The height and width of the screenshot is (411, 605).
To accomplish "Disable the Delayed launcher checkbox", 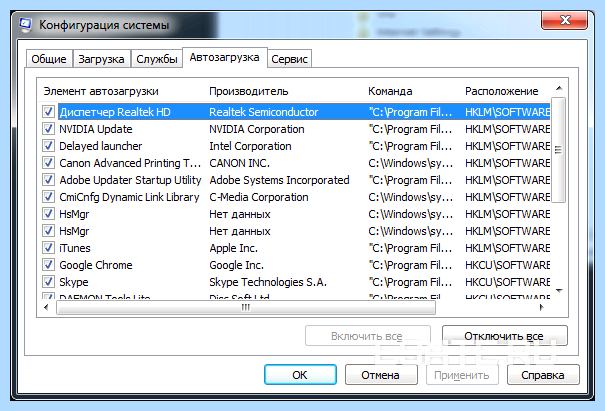I will 48,146.
